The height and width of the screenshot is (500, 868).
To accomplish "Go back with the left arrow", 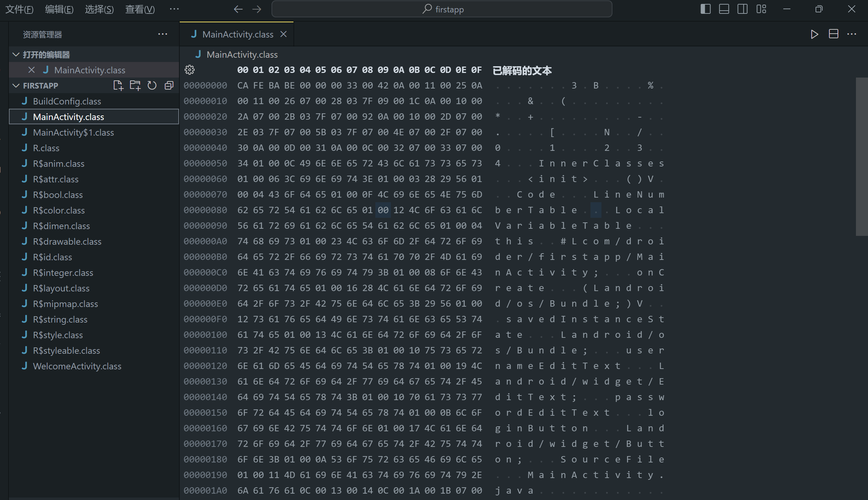I will pyautogui.click(x=238, y=9).
